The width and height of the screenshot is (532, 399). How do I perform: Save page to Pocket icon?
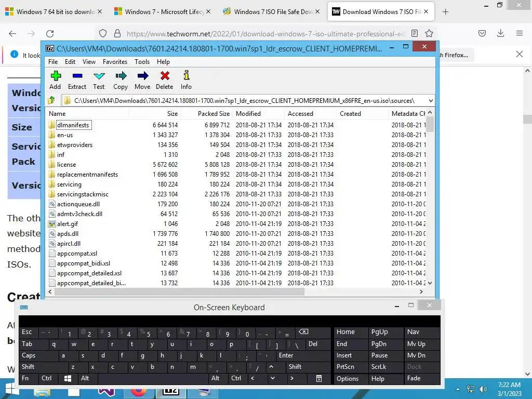coord(482,33)
